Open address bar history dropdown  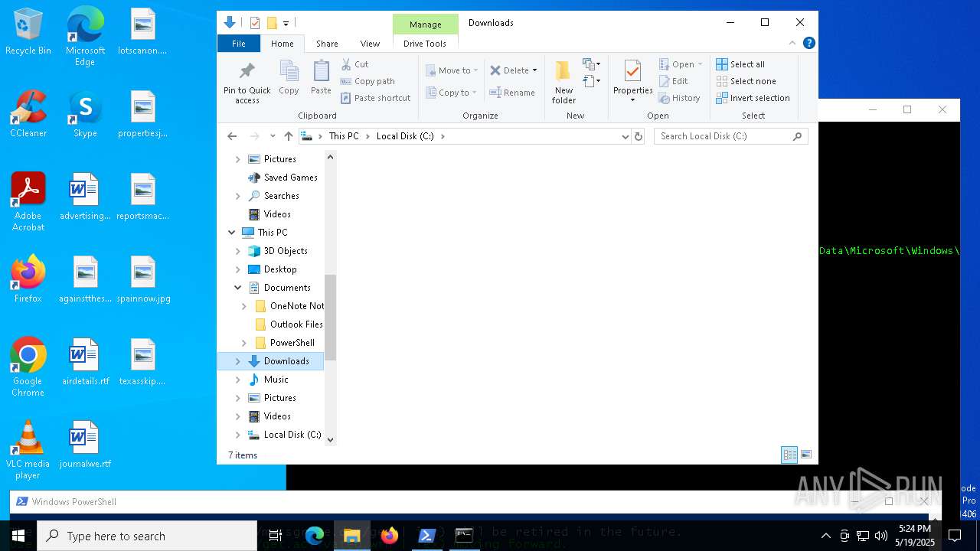tap(626, 136)
